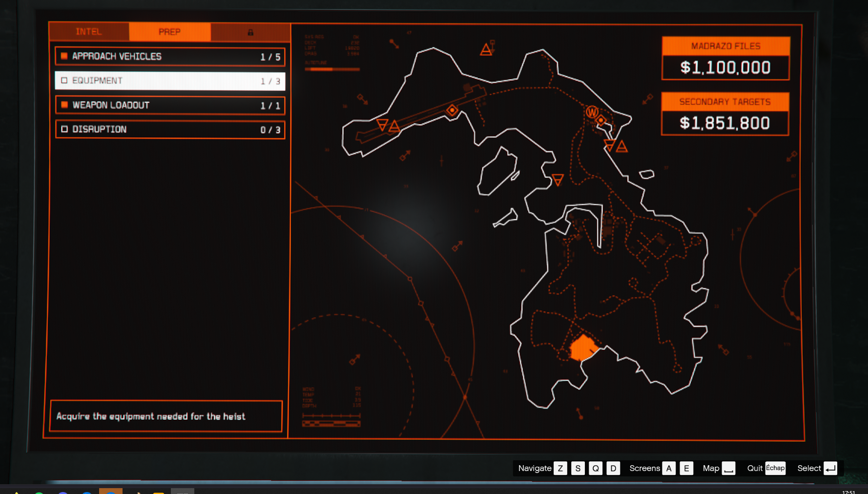
Task: Open the INTEL tab
Action: coord(89,32)
